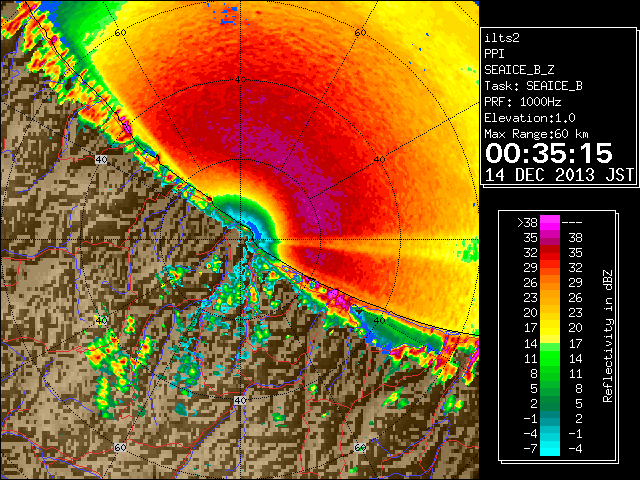Viewport: 640px width, 480px height.
Task: Select the "Elevation:1.0" line
Action: [x=530, y=118]
